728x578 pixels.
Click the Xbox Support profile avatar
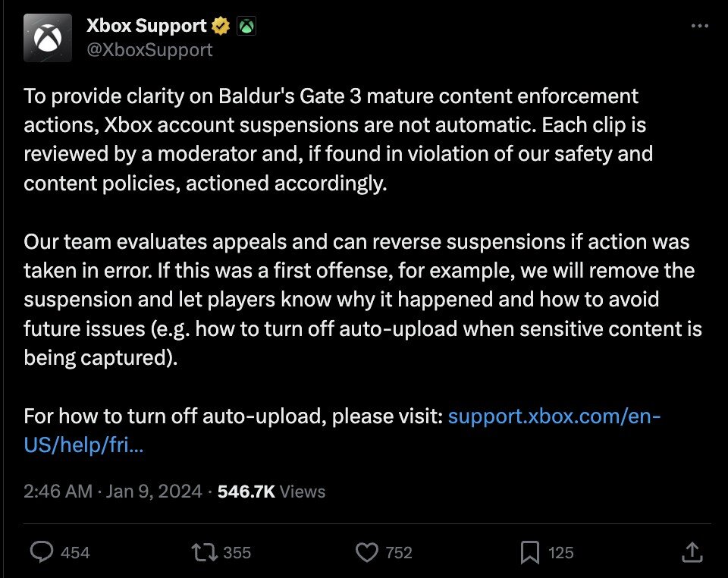(x=48, y=38)
